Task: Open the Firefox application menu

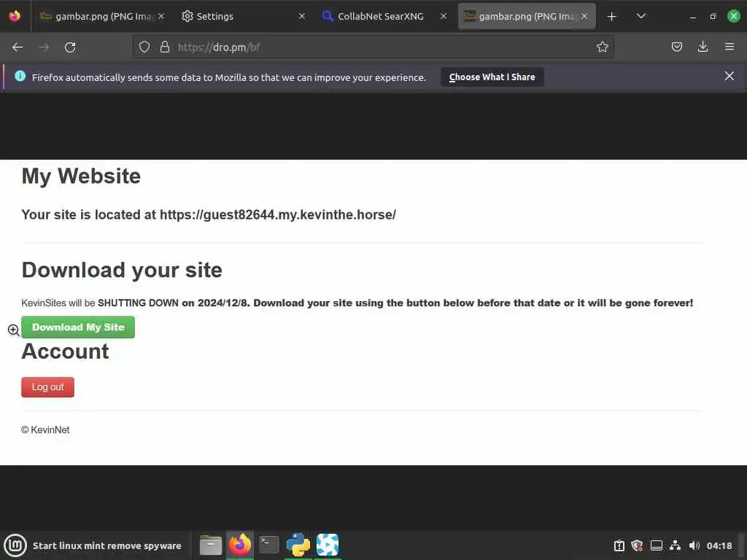Action: pyautogui.click(x=729, y=47)
